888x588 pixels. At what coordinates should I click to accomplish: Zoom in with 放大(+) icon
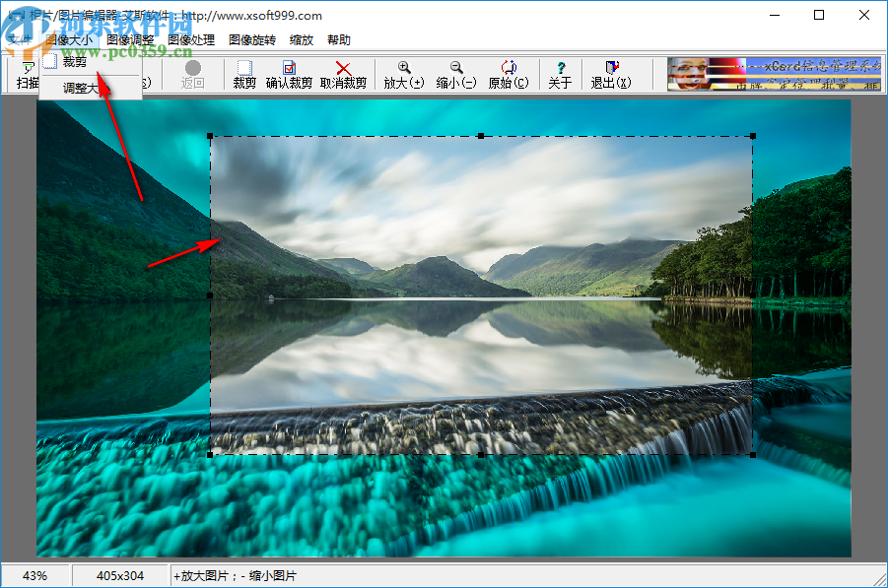point(403,75)
